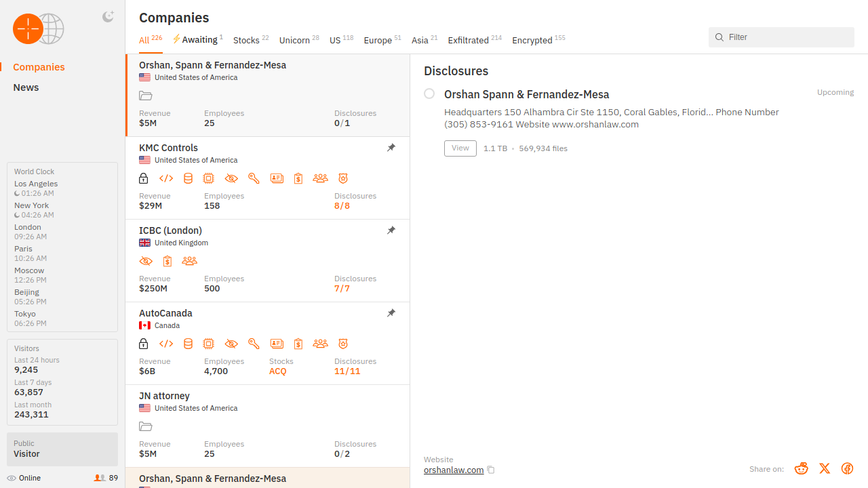
Task: Click the globe crosshair site logo
Action: [39, 29]
